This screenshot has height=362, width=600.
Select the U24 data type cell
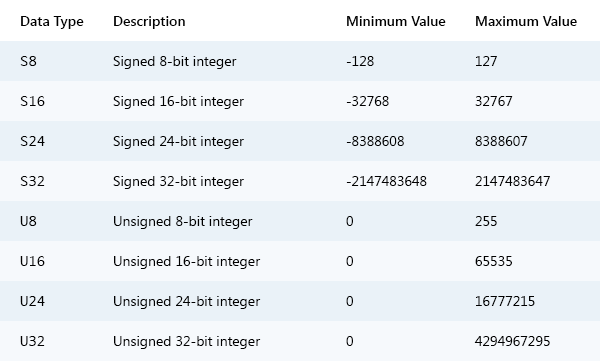[x=33, y=301]
